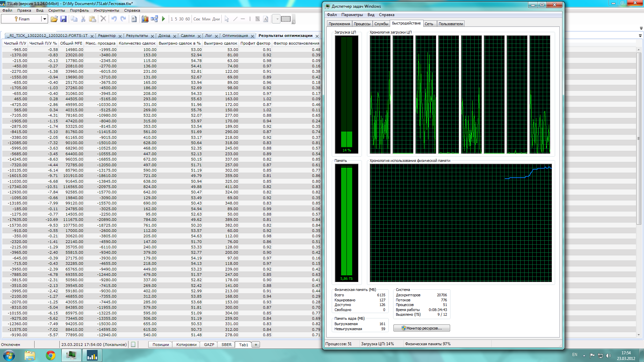Open dropdown arrow beside the color box
Screen dimensions: 644x362
pyautogui.click(x=277, y=19)
